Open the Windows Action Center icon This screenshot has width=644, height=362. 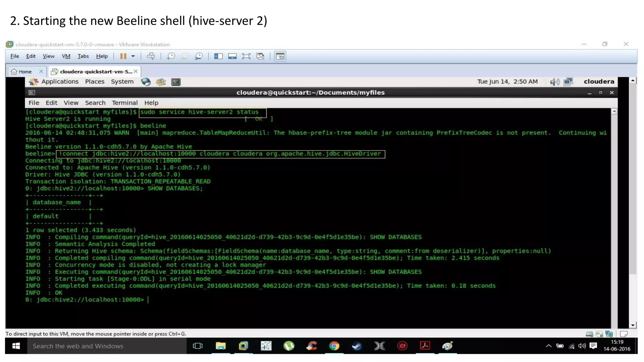pos(593,346)
